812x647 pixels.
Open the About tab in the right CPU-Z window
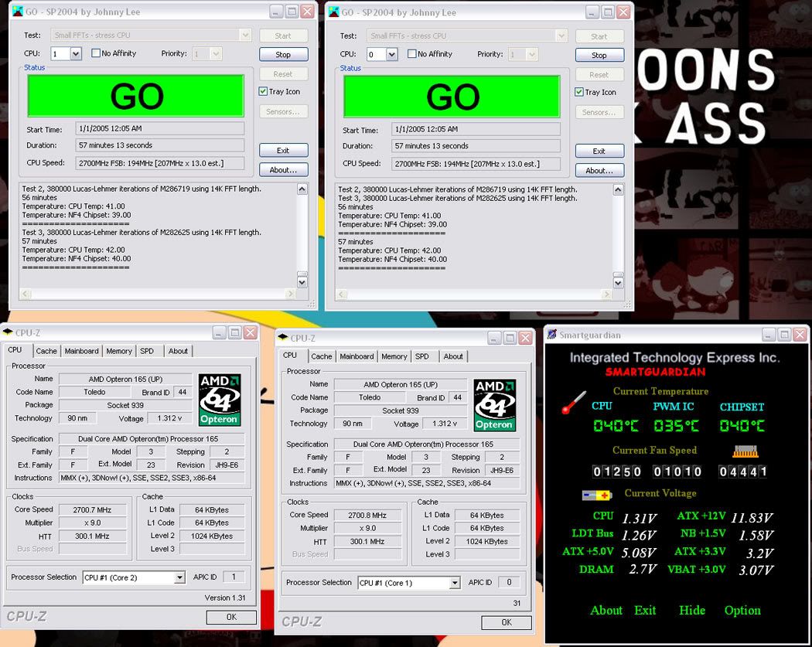coord(453,356)
